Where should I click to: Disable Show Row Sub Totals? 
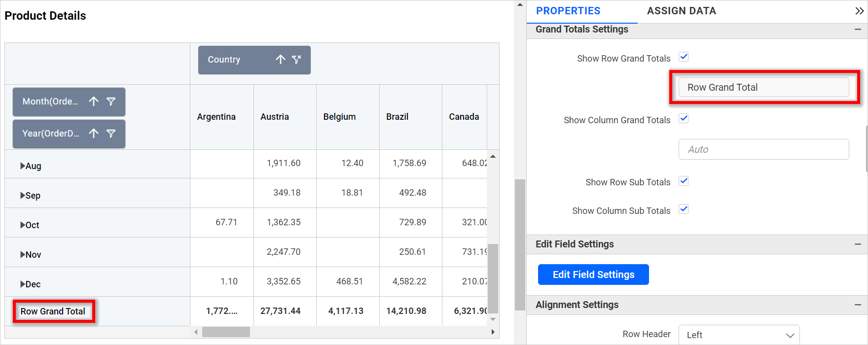click(684, 181)
